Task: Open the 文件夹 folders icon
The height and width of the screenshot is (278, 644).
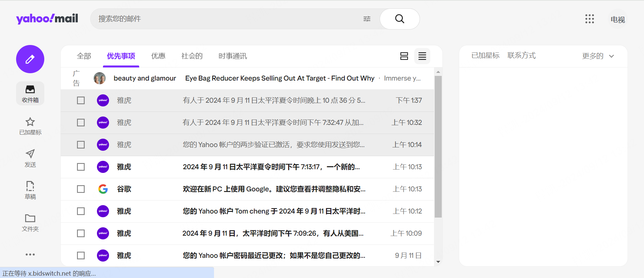Action: (30, 223)
